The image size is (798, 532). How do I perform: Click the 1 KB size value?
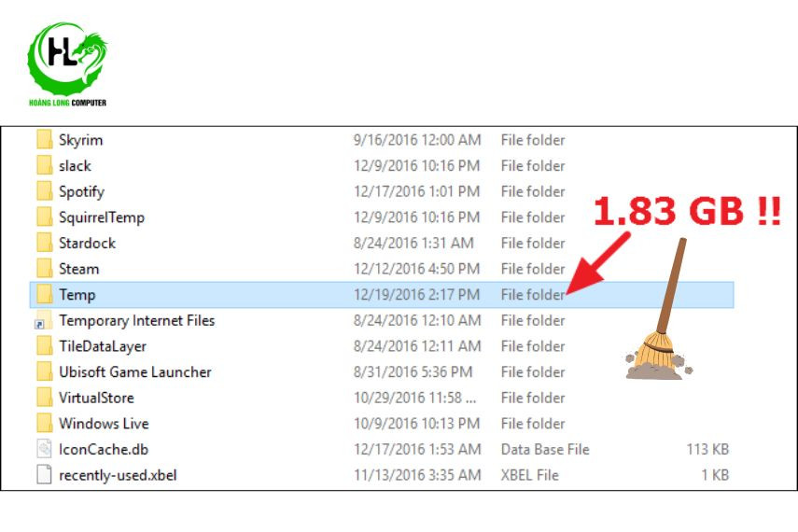coord(715,475)
